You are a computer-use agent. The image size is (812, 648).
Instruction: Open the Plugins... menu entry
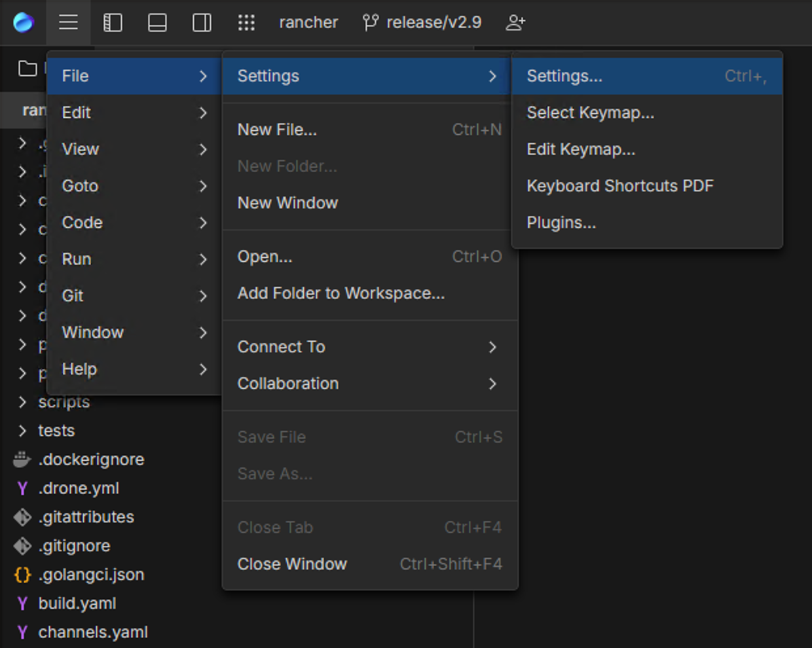click(561, 222)
